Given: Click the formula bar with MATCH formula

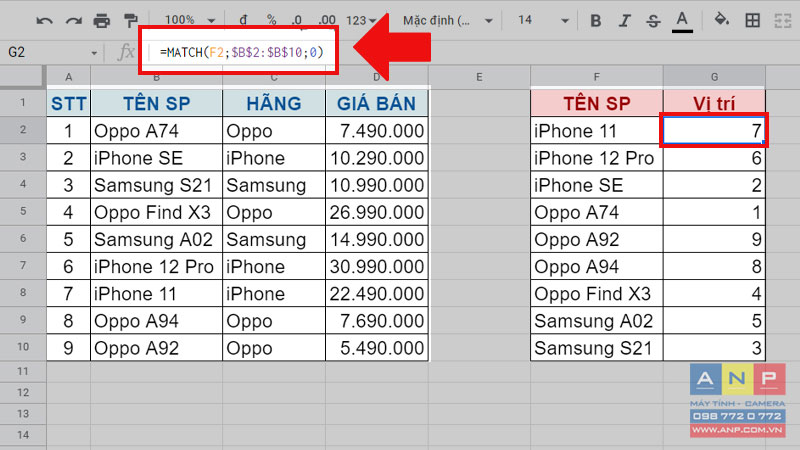Looking at the screenshot, I should (x=241, y=52).
